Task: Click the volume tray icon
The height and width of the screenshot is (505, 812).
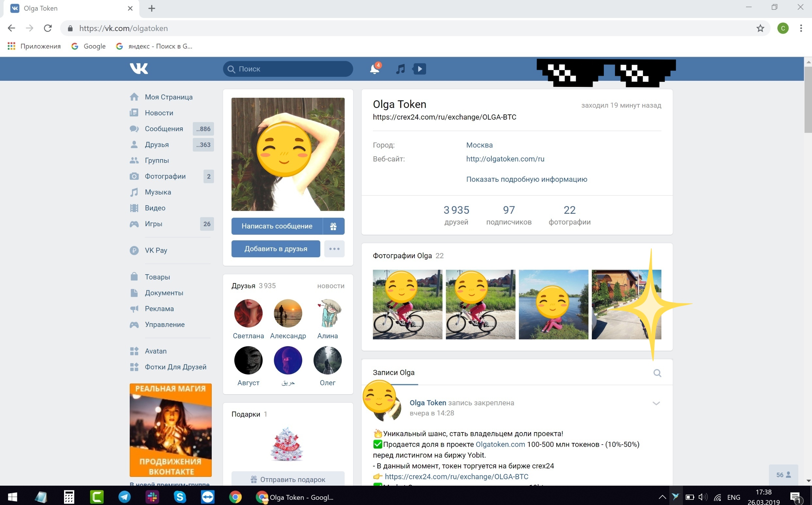Action: pos(702,497)
